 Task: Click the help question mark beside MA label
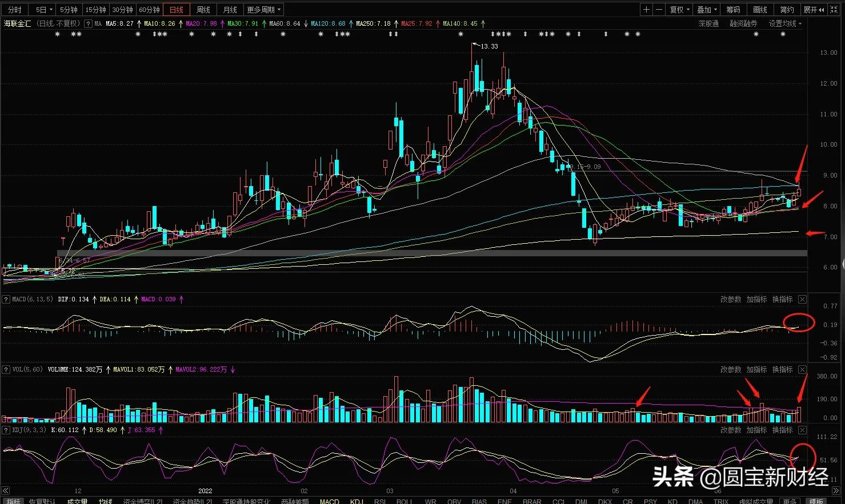[88, 24]
